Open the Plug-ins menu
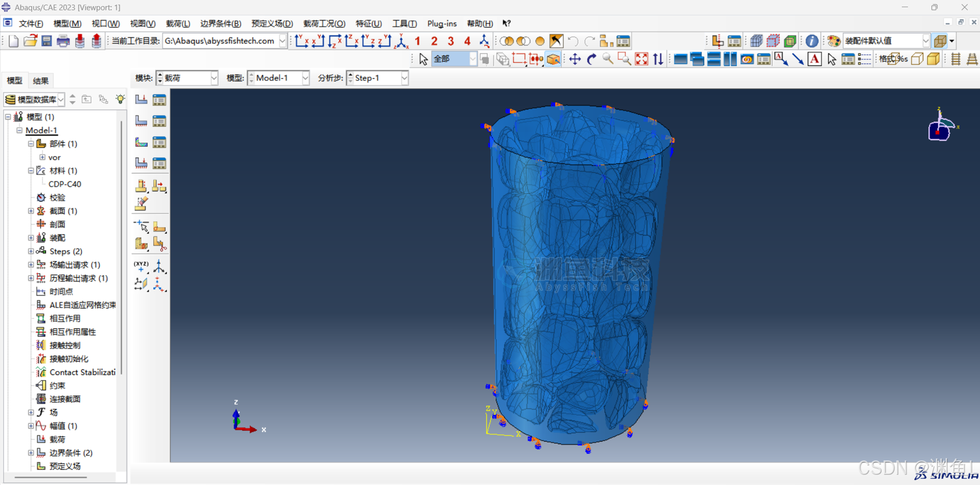980x485 pixels. tap(442, 24)
